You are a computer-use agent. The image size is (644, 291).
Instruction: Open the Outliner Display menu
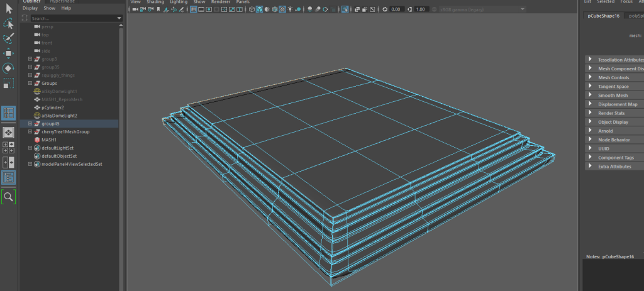[30, 9]
